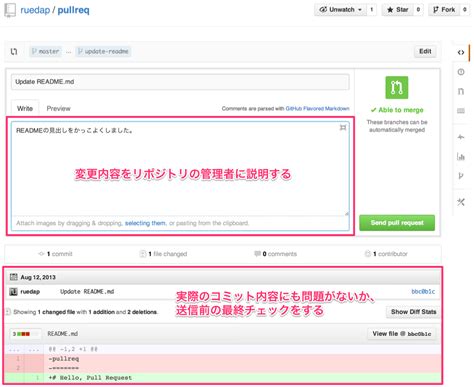The image size is (474, 387).
Task: Click the Edit button for branches
Action: coord(425,51)
